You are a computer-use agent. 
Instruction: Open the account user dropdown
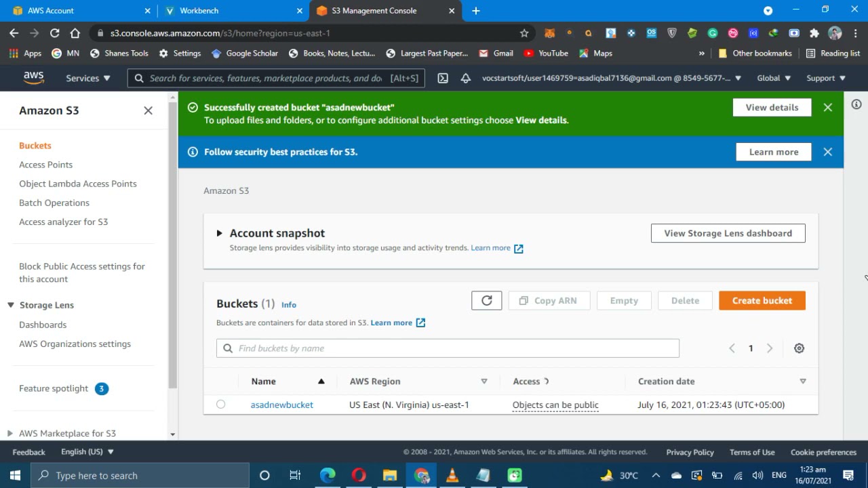coord(612,78)
